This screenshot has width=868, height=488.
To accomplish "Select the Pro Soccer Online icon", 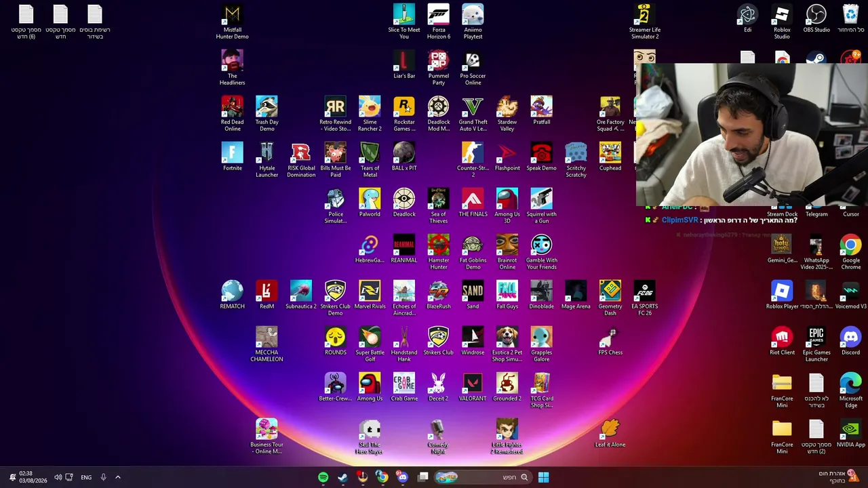I will [473, 68].
